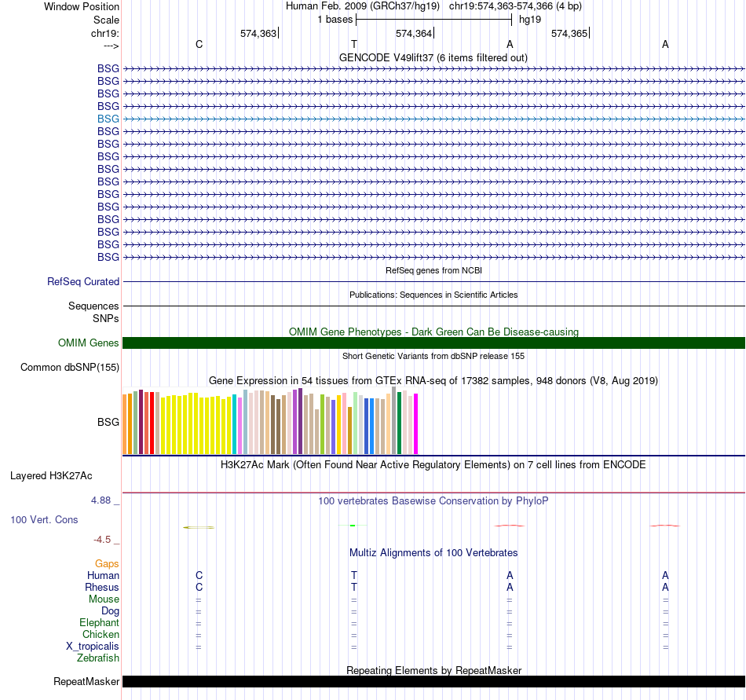The width and height of the screenshot is (746, 700).
Task: Click the light-blue highlighted BSG transcript label
Action: click(x=108, y=119)
